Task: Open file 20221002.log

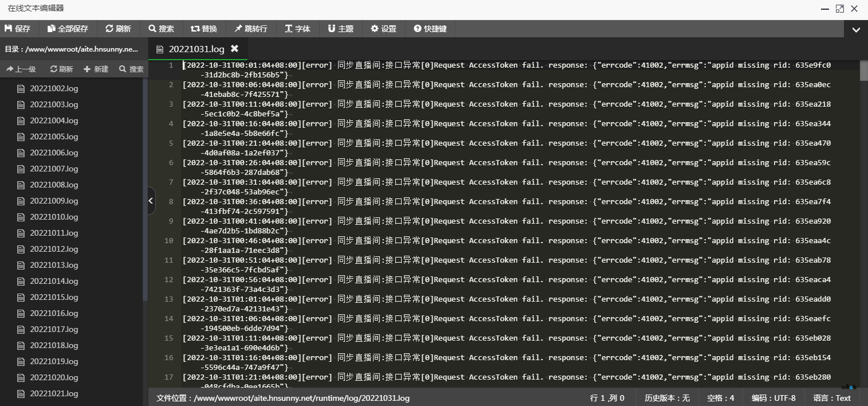Action: [x=54, y=88]
